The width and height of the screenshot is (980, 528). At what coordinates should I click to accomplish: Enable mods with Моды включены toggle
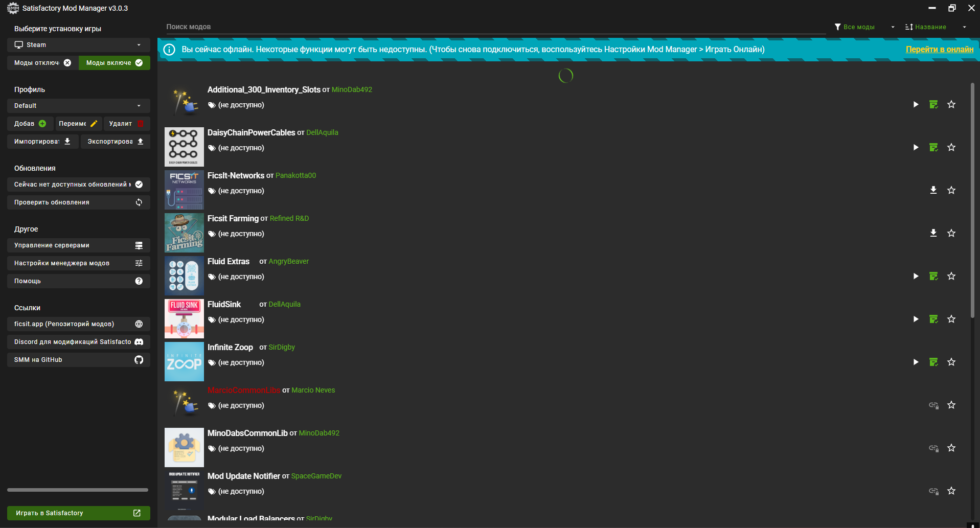pos(115,63)
